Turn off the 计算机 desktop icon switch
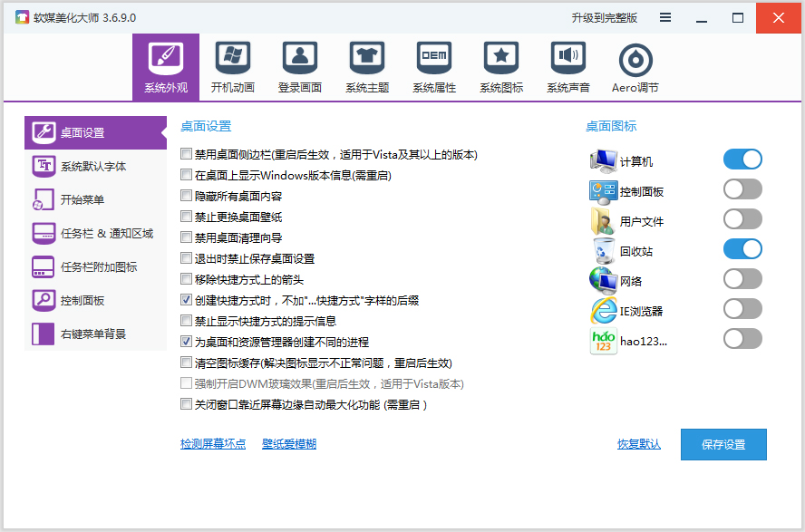The height and width of the screenshot is (532, 805). 742,159
